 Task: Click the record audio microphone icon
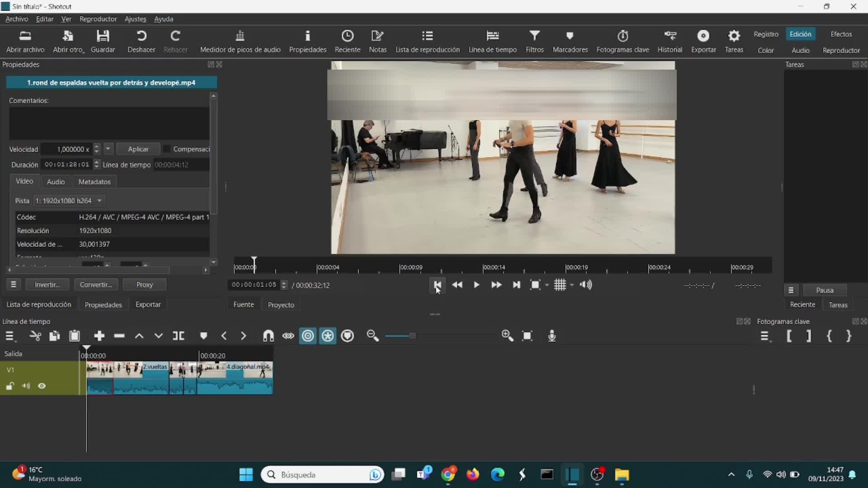click(x=552, y=336)
